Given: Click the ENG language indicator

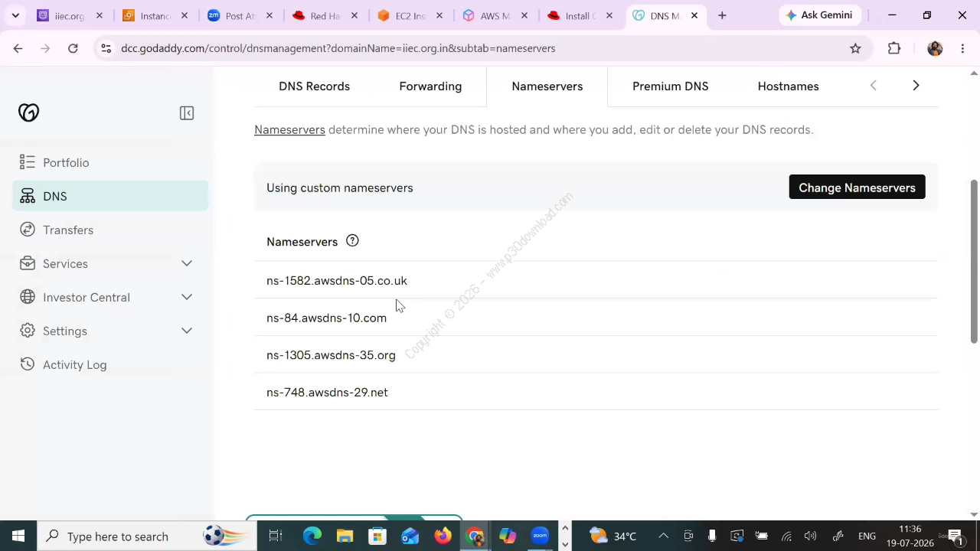Looking at the screenshot, I should coord(867,536).
